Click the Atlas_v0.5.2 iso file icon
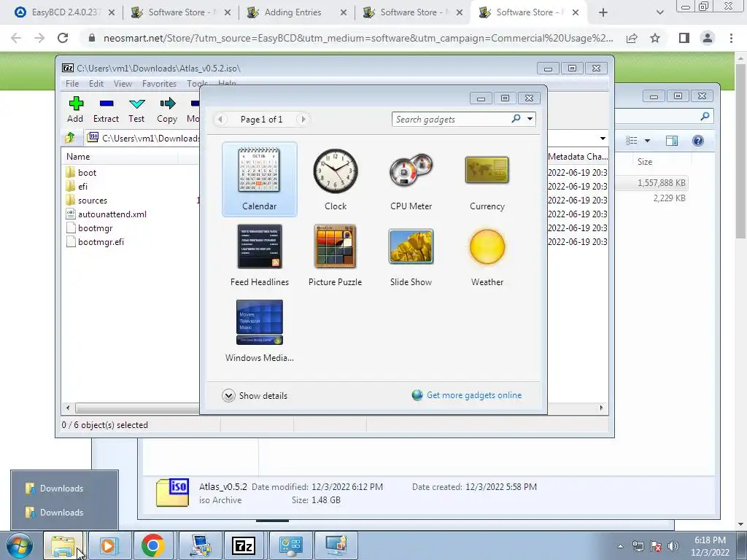This screenshot has height=560, width=747. (172, 492)
